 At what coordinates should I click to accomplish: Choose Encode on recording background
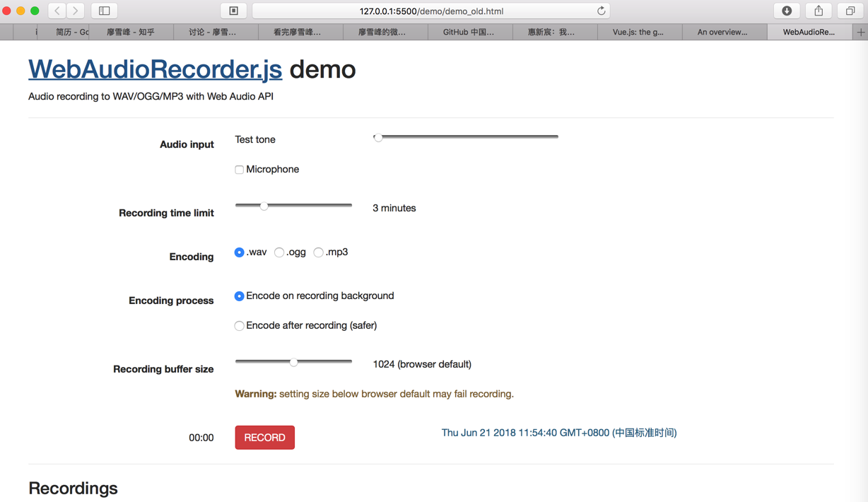tap(239, 296)
